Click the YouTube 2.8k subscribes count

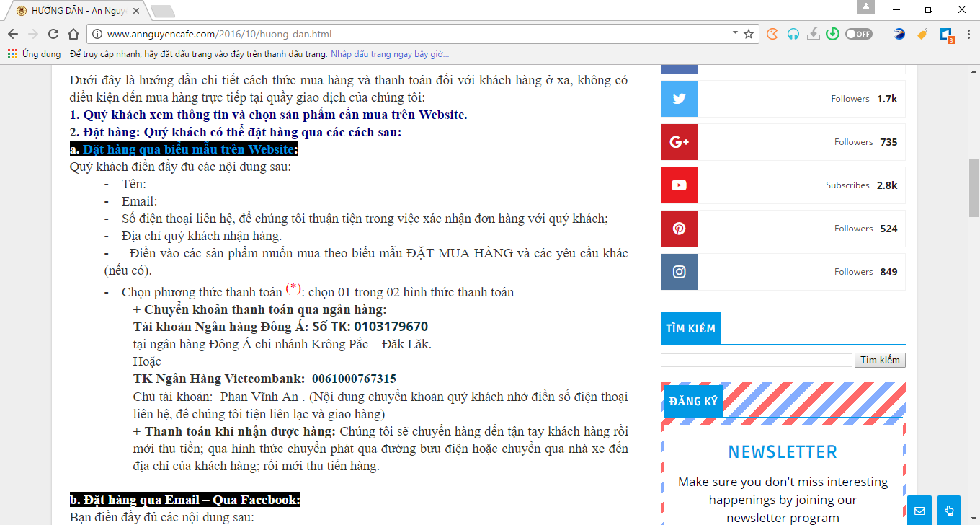coord(887,185)
